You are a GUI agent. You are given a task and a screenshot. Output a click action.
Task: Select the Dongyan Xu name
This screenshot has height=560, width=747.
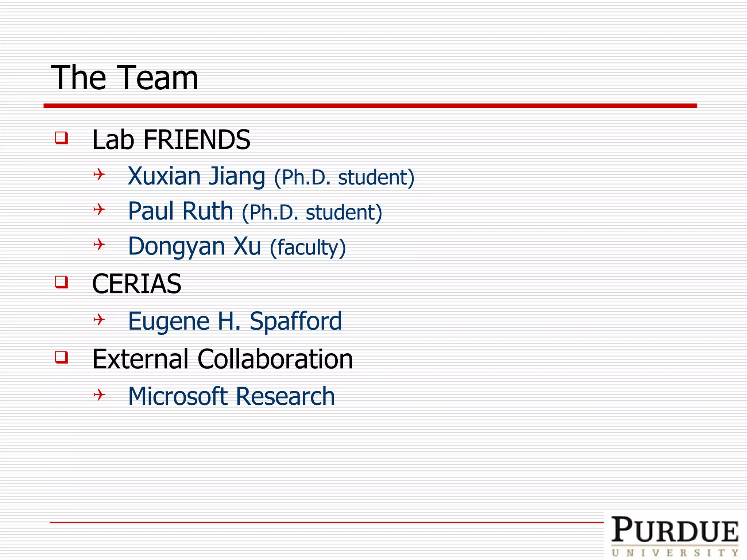(x=194, y=246)
